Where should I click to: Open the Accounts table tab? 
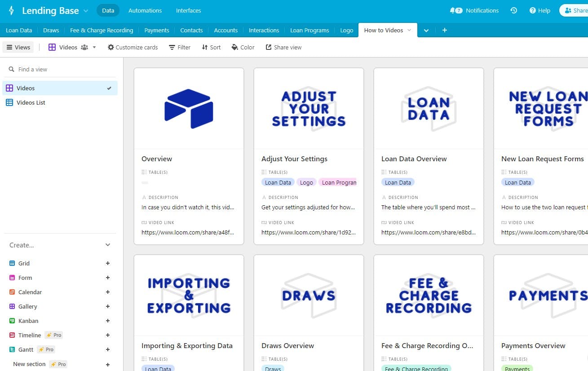coord(225,30)
